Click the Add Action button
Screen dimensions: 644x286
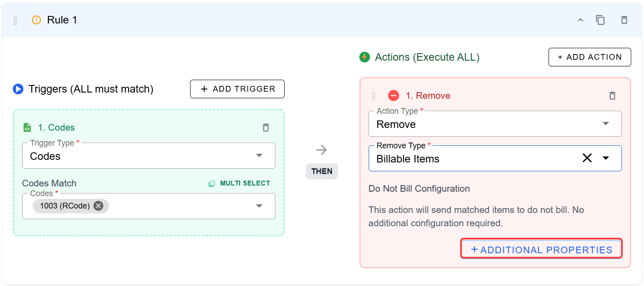(x=590, y=57)
